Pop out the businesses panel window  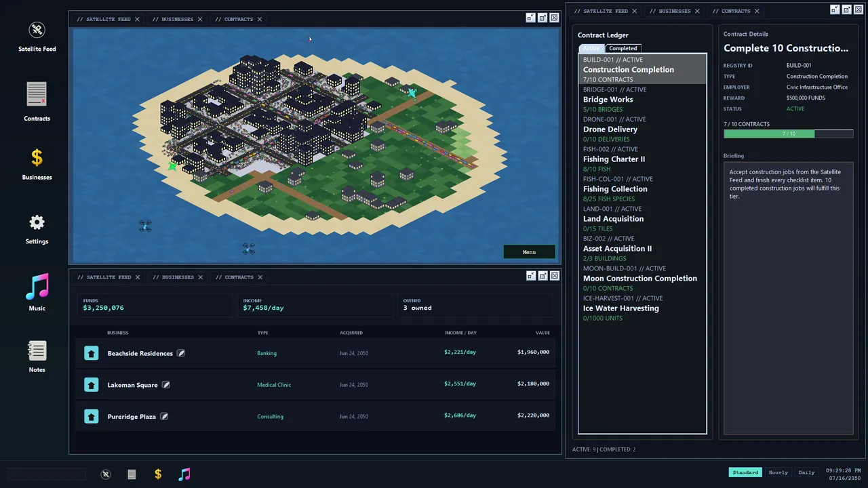(542, 276)
